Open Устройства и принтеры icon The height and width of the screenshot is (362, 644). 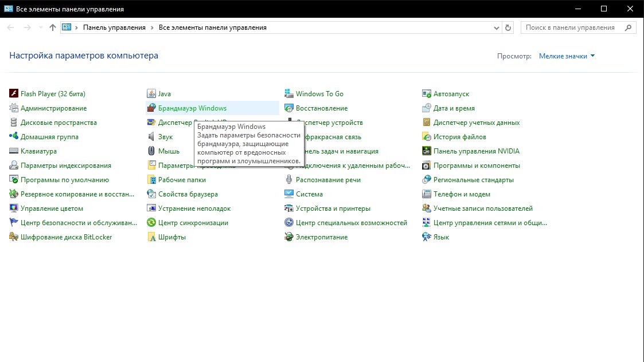click(x=288, y=208)
